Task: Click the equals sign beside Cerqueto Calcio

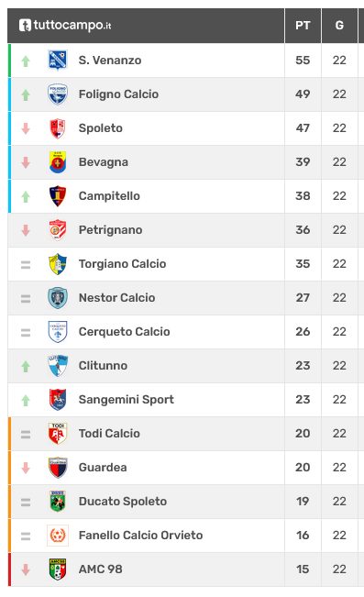Action: [x=26, y=332]
